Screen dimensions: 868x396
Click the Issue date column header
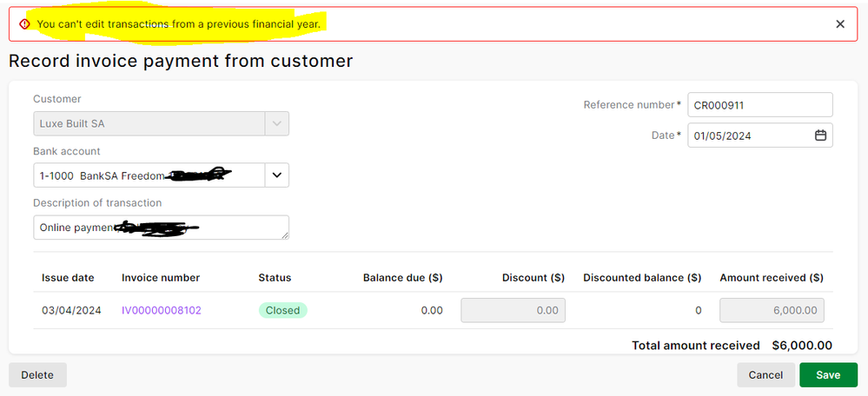coord(68,278)
